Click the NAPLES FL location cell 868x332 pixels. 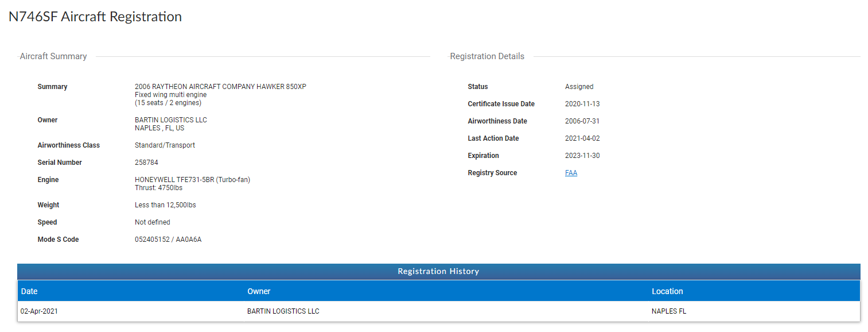pos(669,311)
